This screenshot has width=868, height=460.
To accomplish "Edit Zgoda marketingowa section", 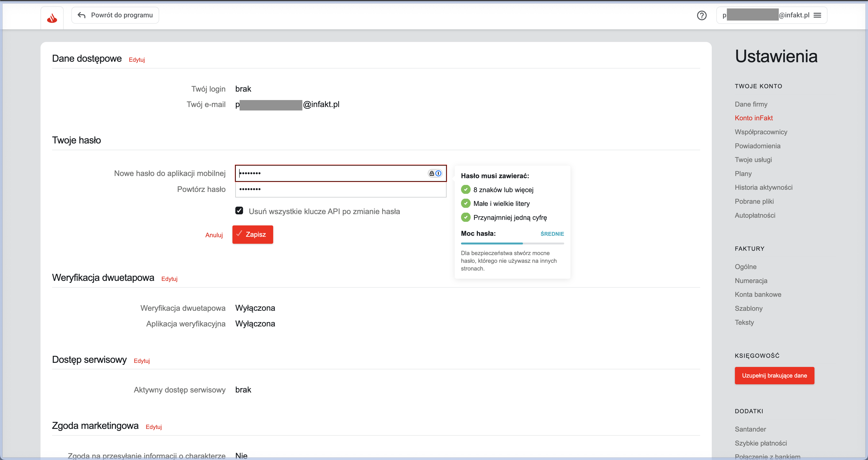I will pos(154,427).
